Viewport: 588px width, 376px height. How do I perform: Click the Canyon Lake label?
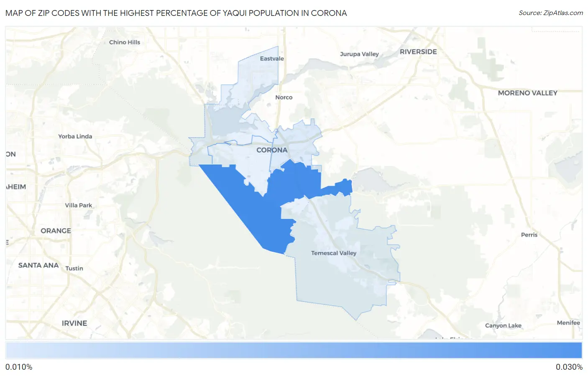point(504,326)
